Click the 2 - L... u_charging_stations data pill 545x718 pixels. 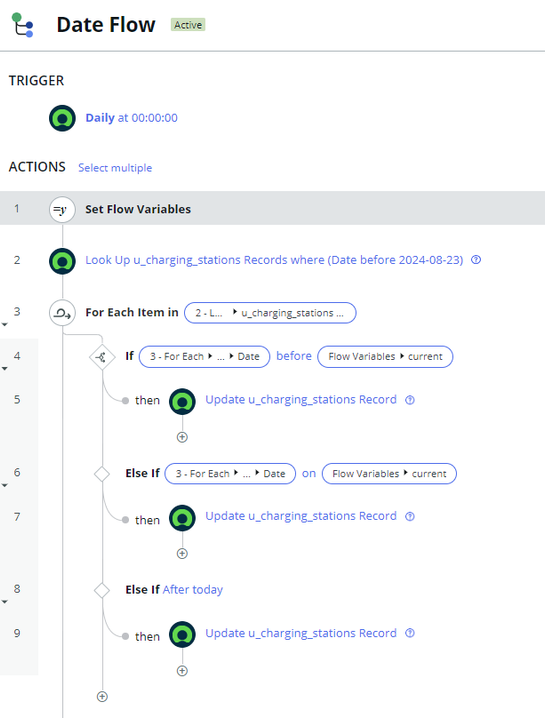(270, 313)
